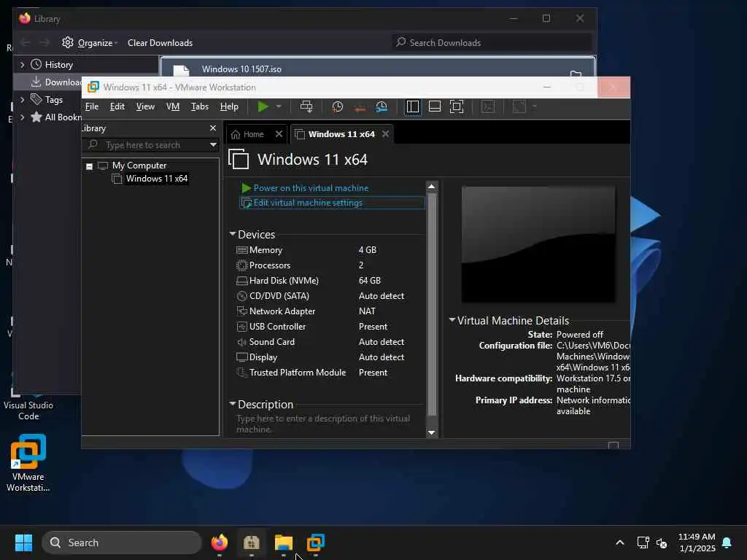Screen dimensions: 747x560
Task: Show hidden system tray icons chevron
Action: coord(620,542)
